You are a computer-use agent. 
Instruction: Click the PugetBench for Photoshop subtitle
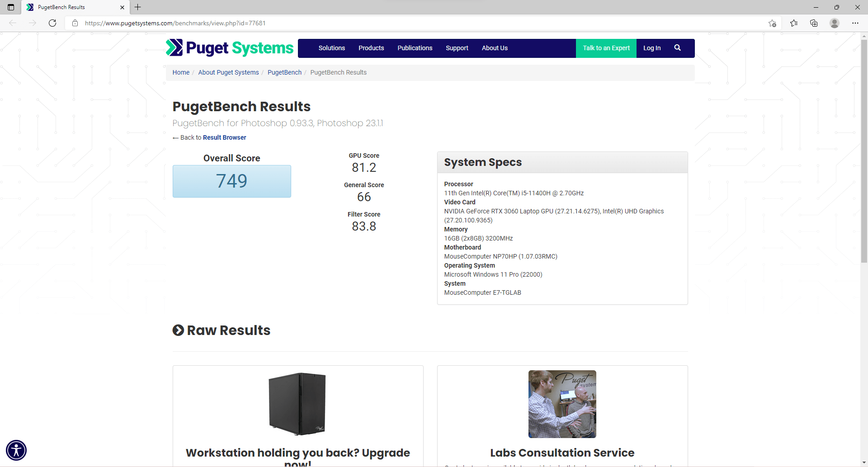click(x=278, y=123)
